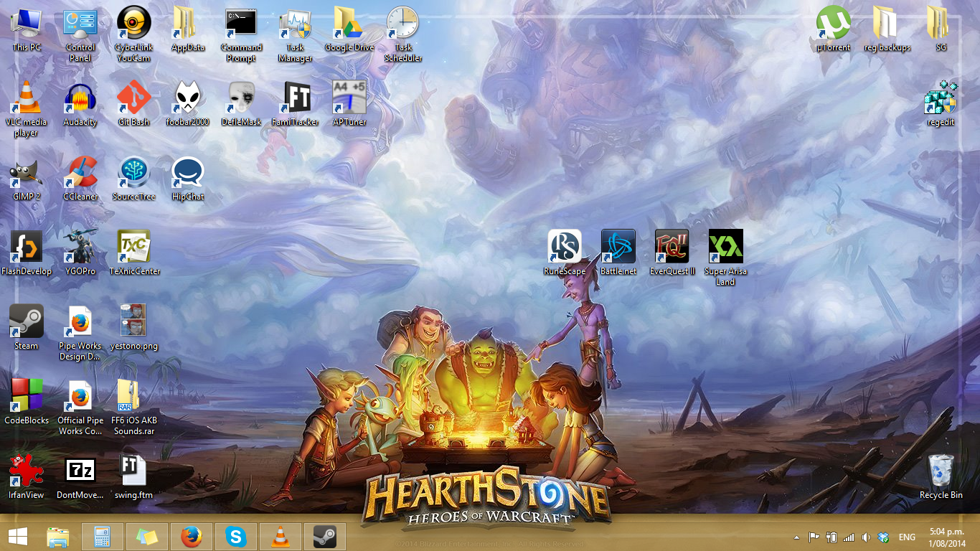Launch Calculator from the taskbar

[x=103, y=537]
